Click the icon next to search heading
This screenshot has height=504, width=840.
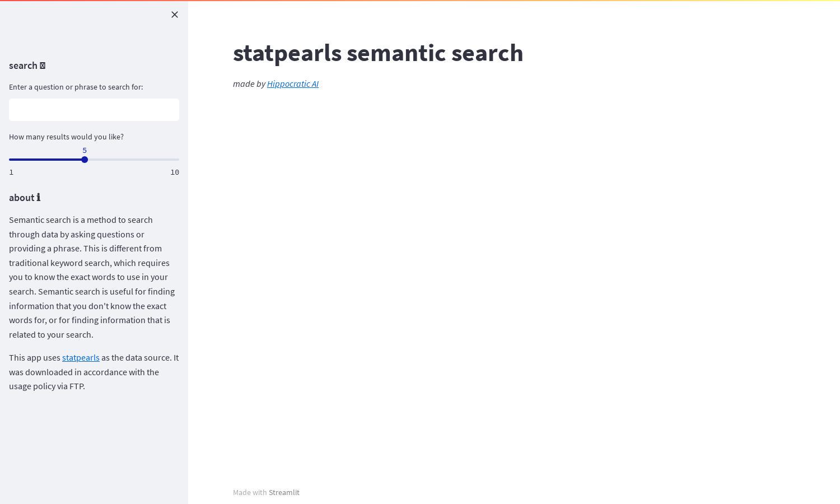click(x=43, y=66)
